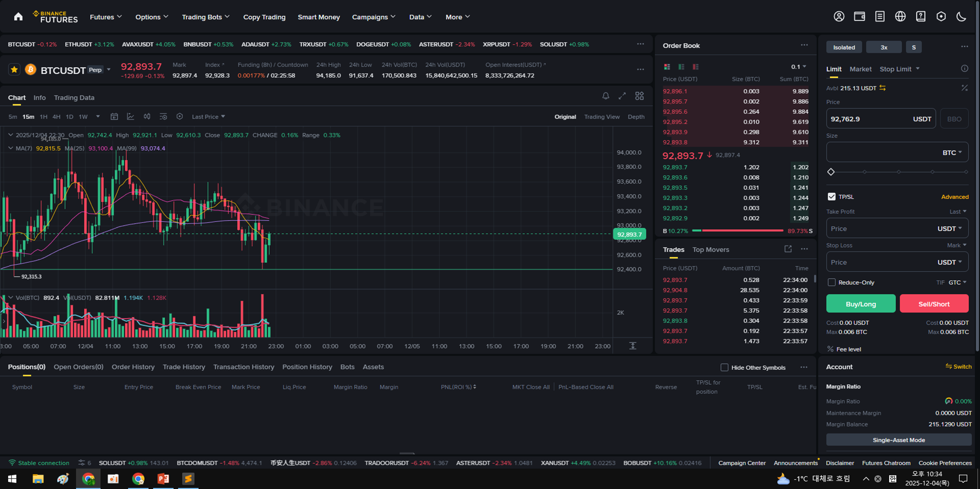Open the calculator icon in order panel
980x489 pixels.
coord(964,88)
